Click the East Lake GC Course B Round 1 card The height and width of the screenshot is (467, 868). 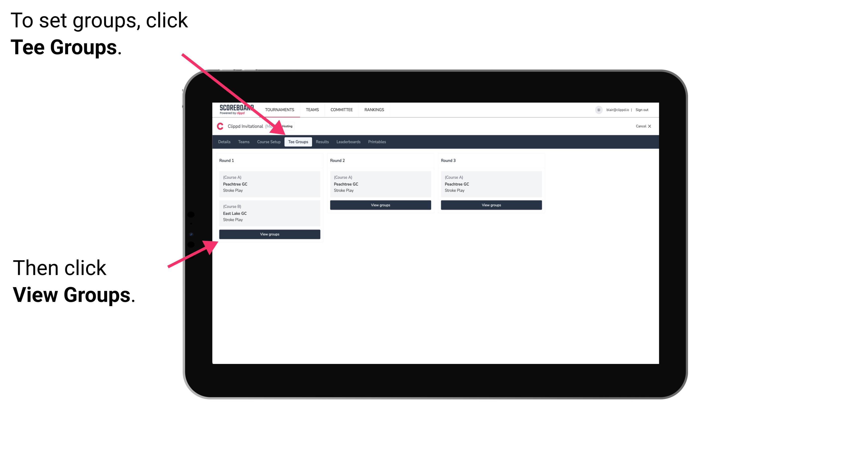click(269, 213)
